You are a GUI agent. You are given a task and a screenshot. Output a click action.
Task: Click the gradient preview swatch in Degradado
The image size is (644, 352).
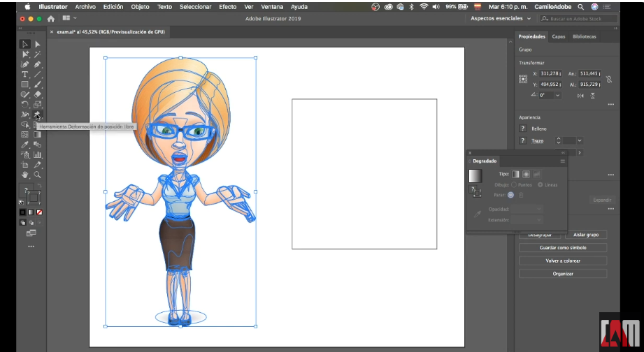[475, 175]
